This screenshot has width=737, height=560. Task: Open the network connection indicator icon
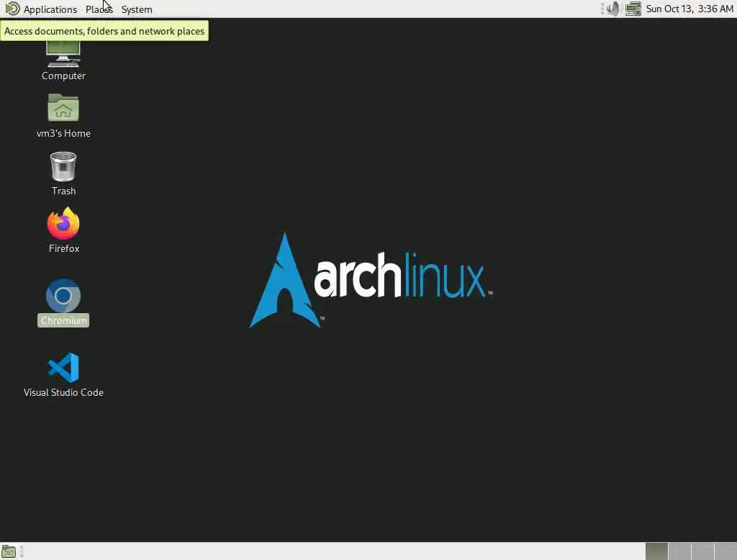633,9
